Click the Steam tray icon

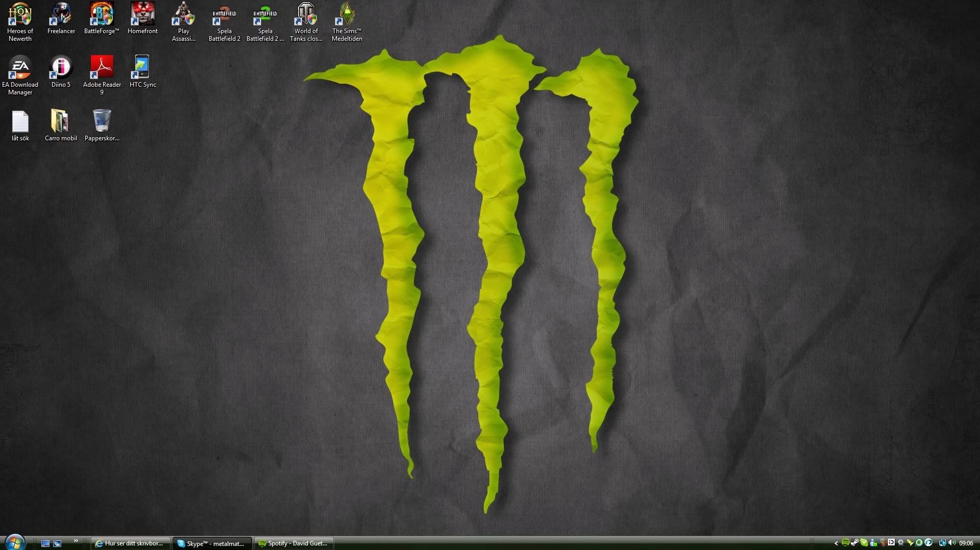pyautogui.click(x=854, y=543)
